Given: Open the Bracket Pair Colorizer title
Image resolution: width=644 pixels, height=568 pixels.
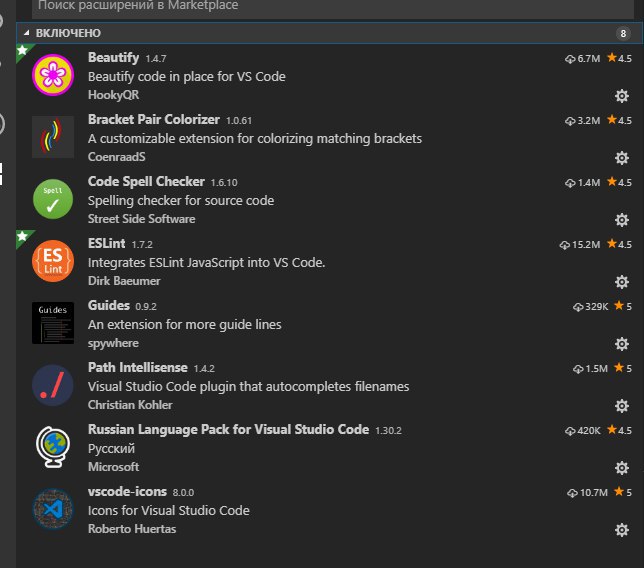Looking at the screenshot, I should 154,120.
